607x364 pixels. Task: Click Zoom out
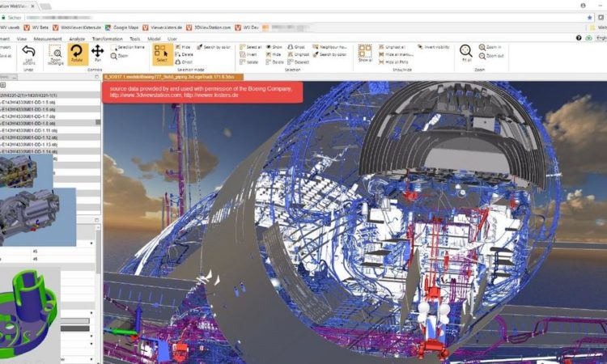point(491,56)
